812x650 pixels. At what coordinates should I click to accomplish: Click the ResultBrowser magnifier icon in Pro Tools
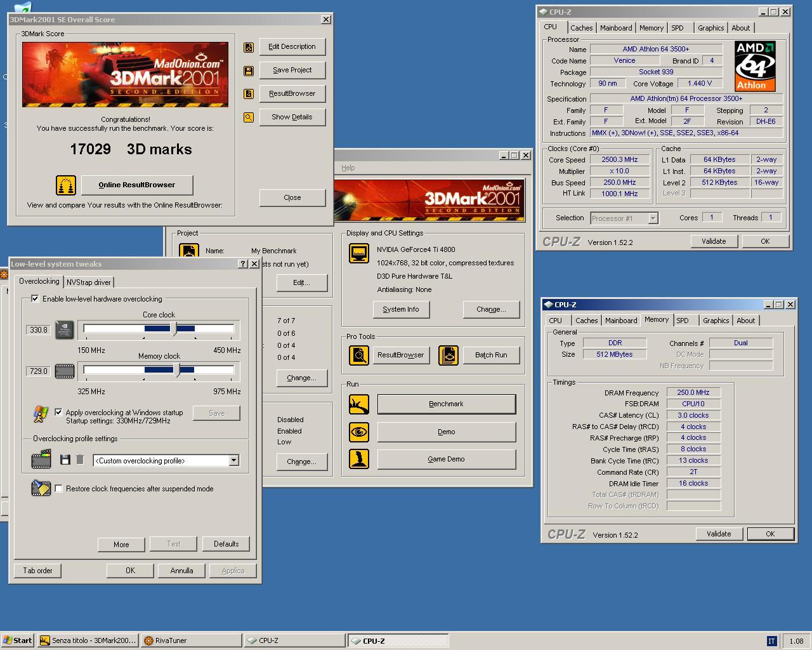(x=359, y=355)
